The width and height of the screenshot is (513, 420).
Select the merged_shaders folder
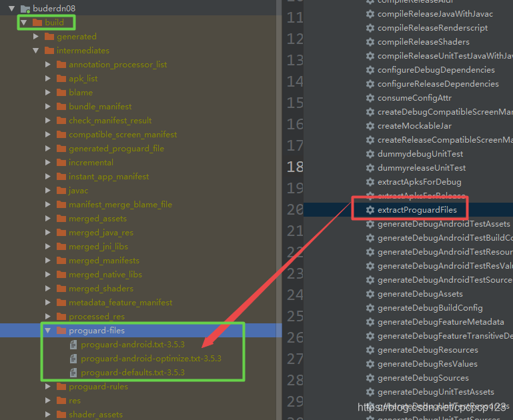[x=101, y=289]
